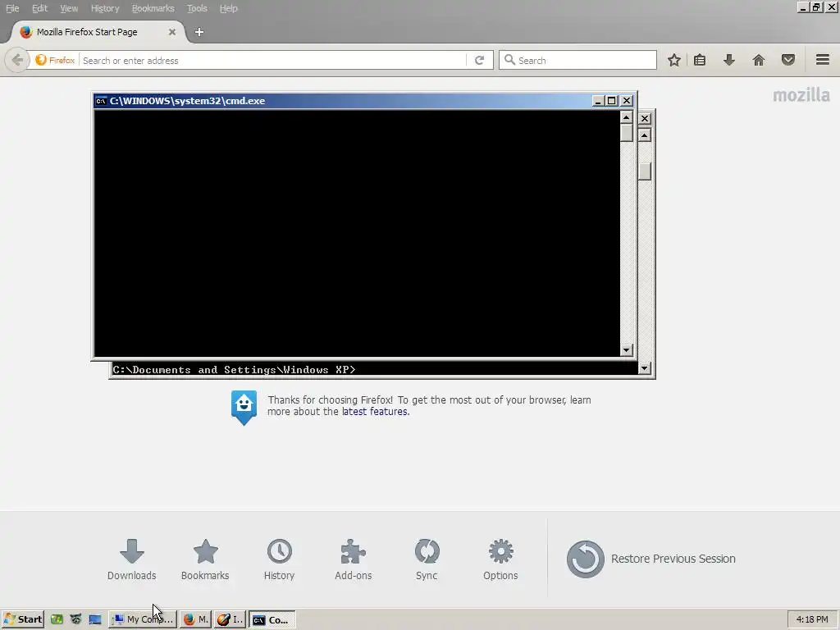
Task: Close the Mozilla Firefox Start Page tab
Action: (172, 32)
